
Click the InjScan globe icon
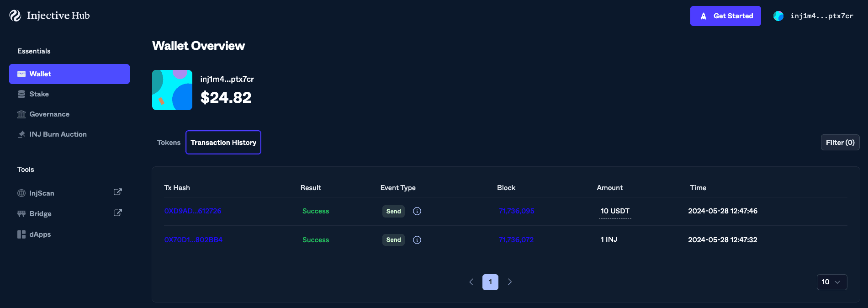21,193
